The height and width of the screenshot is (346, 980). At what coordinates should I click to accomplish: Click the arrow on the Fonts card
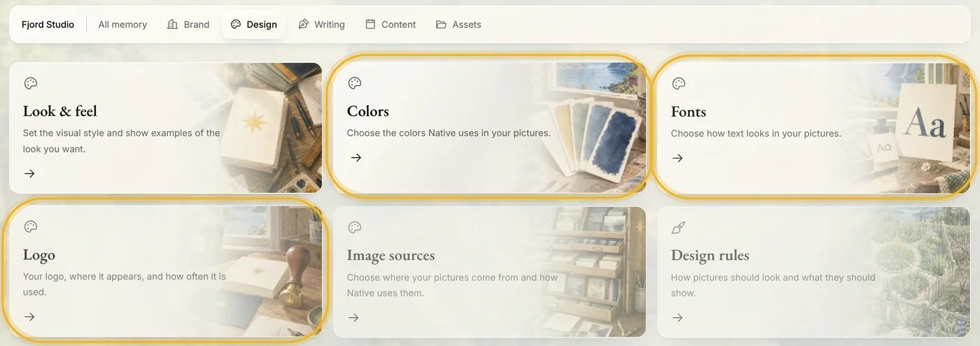click(x=678, y=158)
